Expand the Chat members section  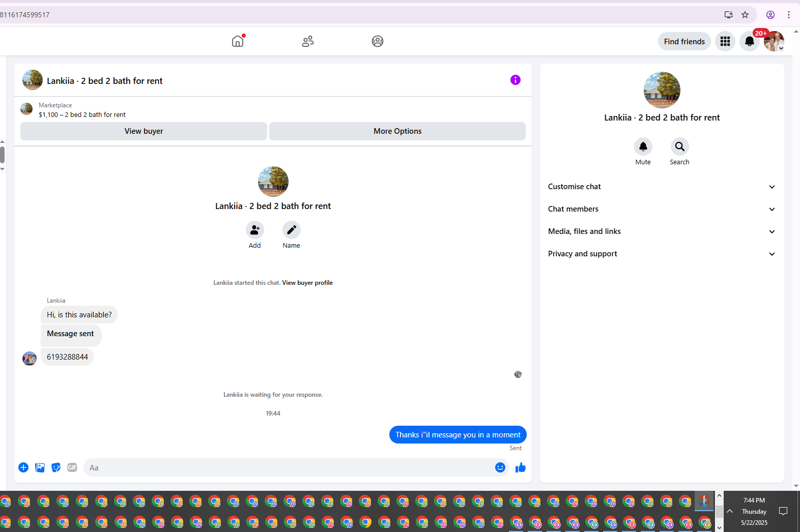tap(662, 209)
